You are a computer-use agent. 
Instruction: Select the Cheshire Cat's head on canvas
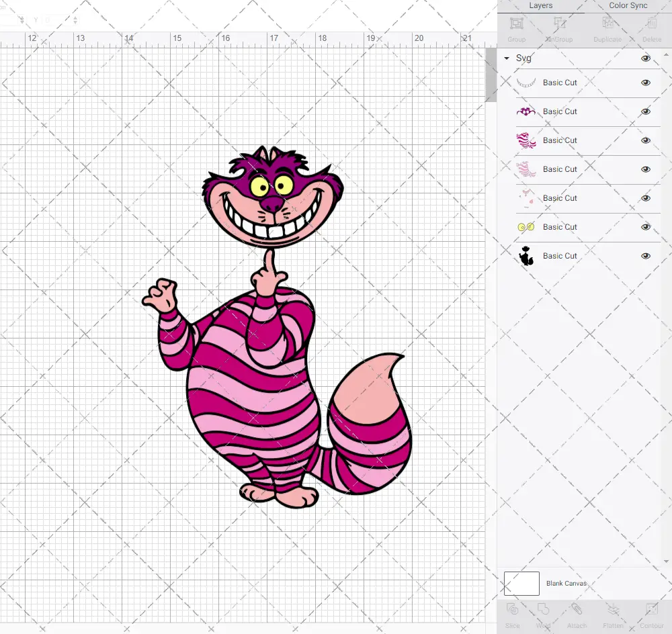[x=273, y=197]
